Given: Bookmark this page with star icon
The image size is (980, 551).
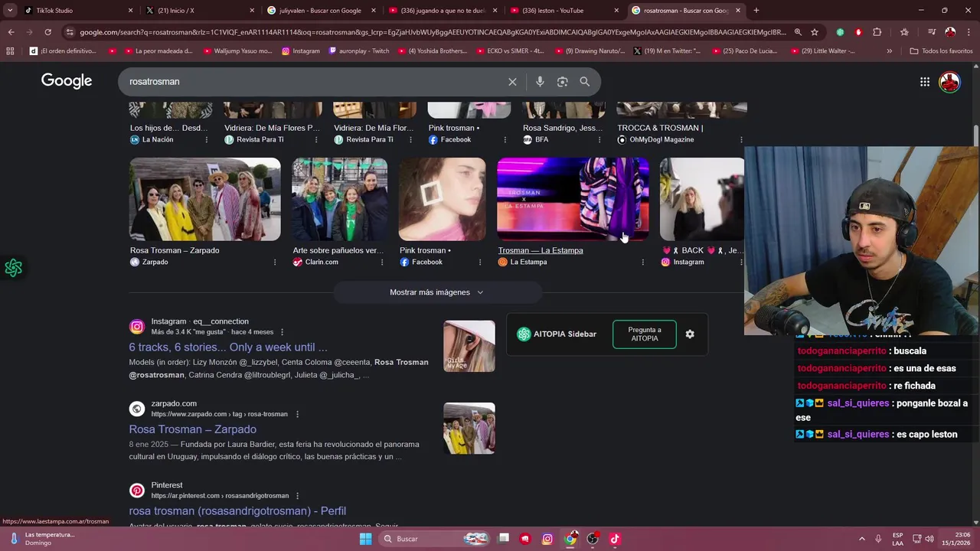Looking at the screenshot, I should tap(815, 32).
